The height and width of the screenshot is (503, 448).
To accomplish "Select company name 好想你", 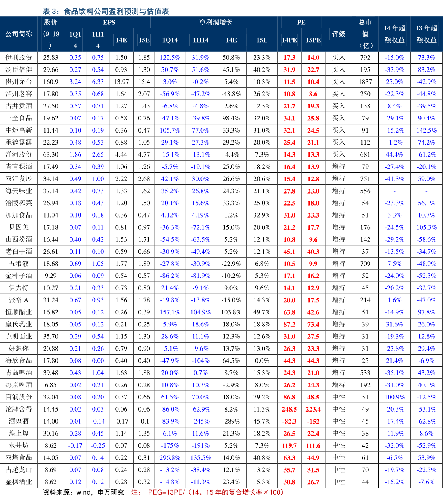I will pyautogui.click(x=19, y=349).
